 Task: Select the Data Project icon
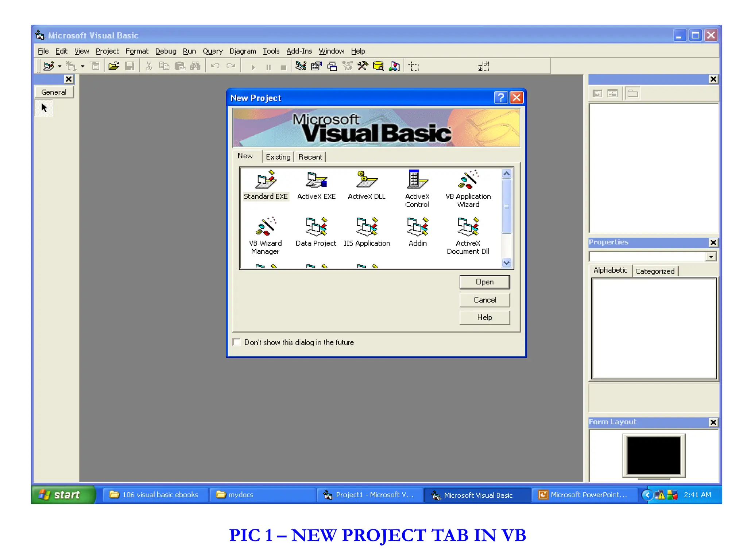(316, 227)
